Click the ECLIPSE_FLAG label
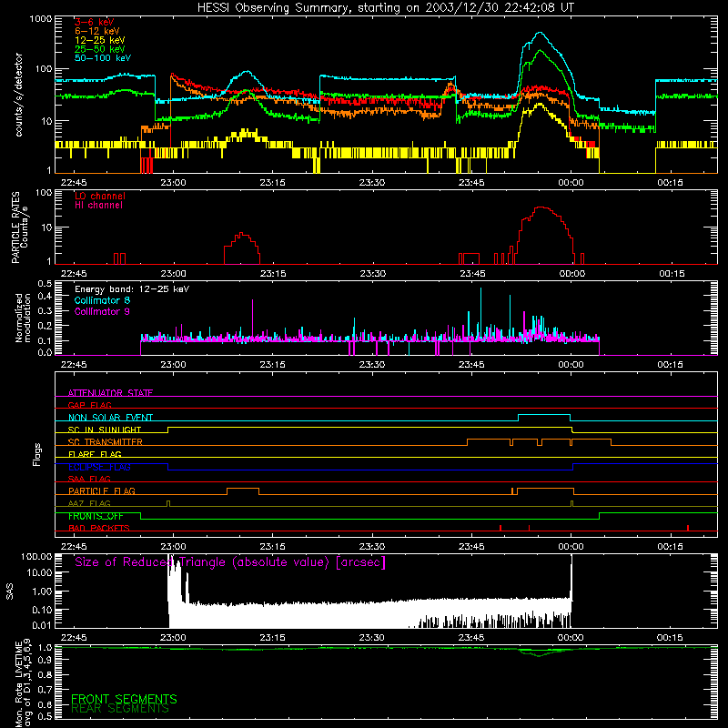 [x=99, y=467]
